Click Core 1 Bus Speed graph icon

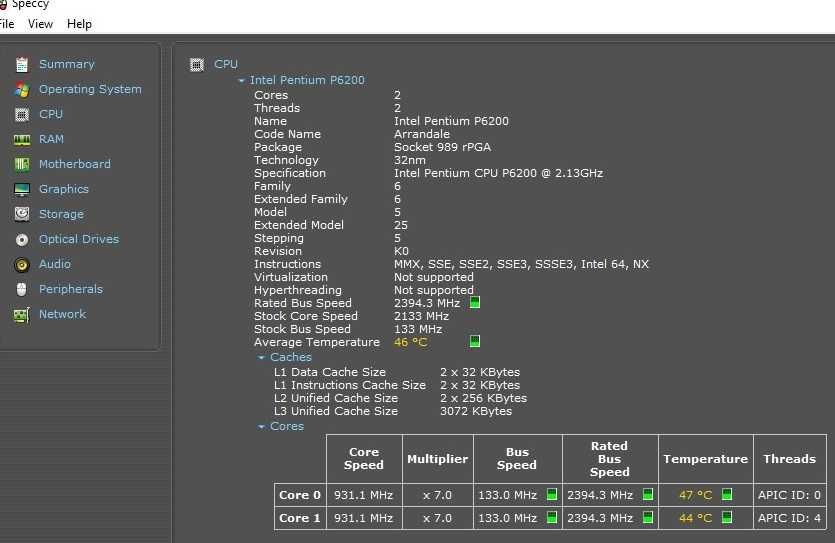click(552, 517)
